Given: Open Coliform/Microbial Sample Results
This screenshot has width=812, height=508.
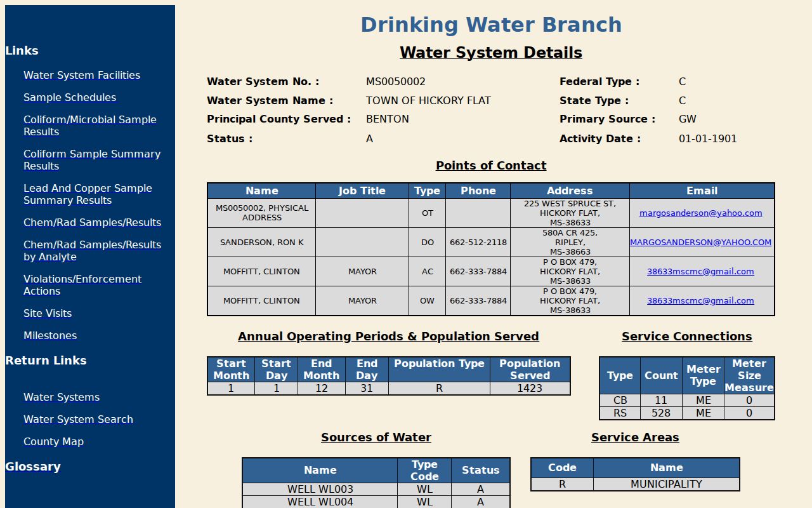Looking at the screenshot, I should [x=90, y=126].
